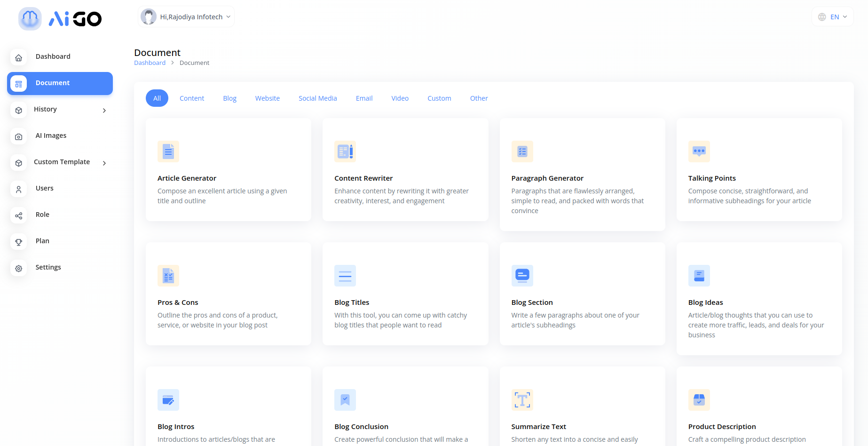The width and height of the screenshot is (868, 446).
Task: Open the Content Rewriter icon
Action: point(345,151)
